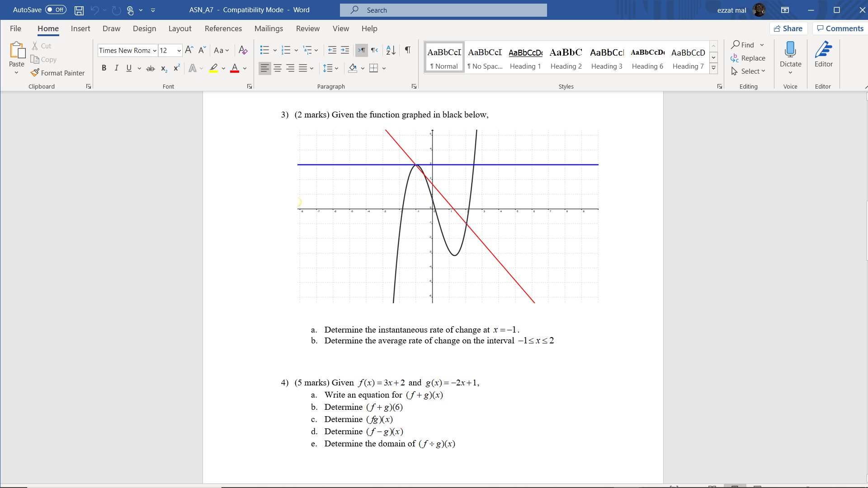
Task: Toggle Italic formatting
Action: (116, 68)
